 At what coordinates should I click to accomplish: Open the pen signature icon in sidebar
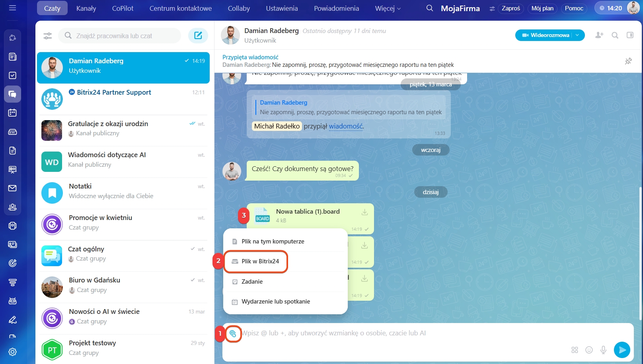pyautogui.click(x=12, y=320)
